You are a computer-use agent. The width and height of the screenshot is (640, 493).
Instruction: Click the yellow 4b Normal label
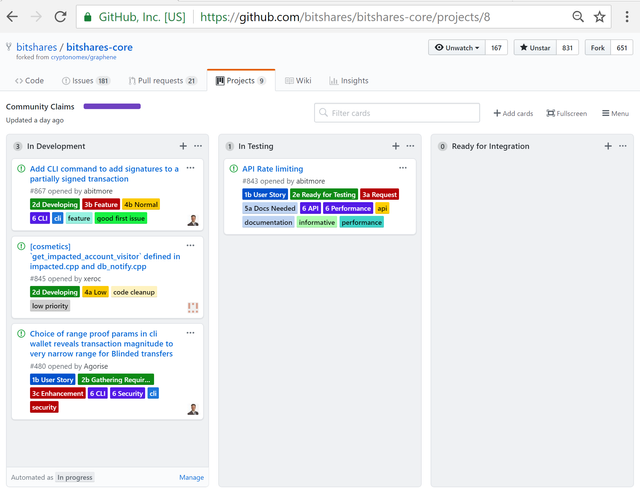click(x=141, y=204)
